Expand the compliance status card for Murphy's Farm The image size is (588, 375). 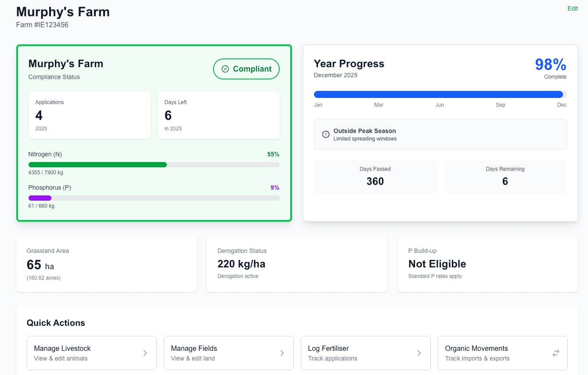pos(154,132)
